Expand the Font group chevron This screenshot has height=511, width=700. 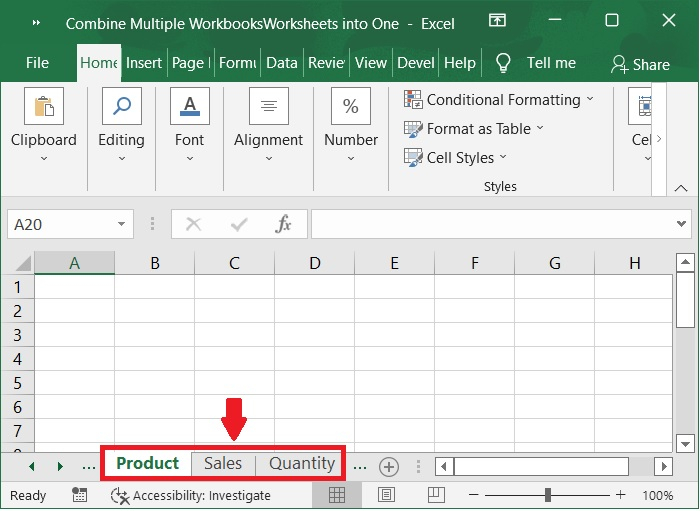[x=190, y=158]
